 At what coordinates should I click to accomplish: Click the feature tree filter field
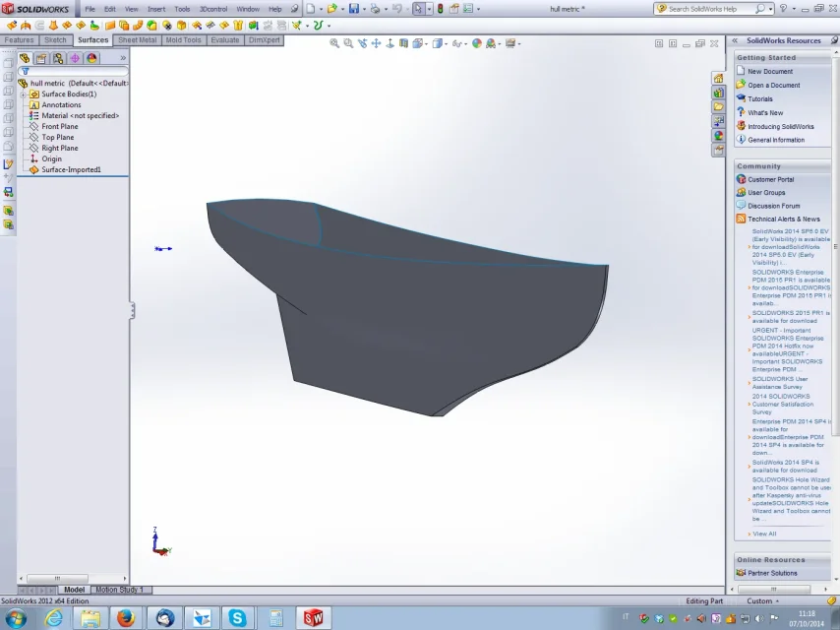[x=74, y=71]
